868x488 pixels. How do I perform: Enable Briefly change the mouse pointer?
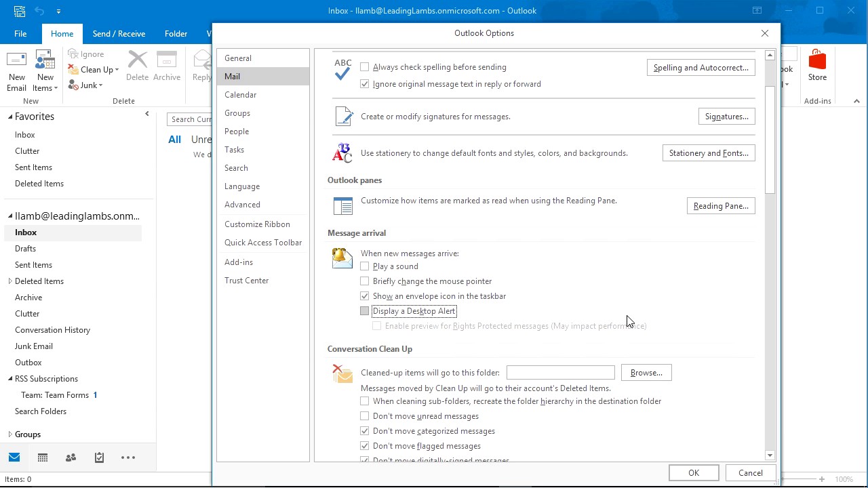[x=365, y=281]
